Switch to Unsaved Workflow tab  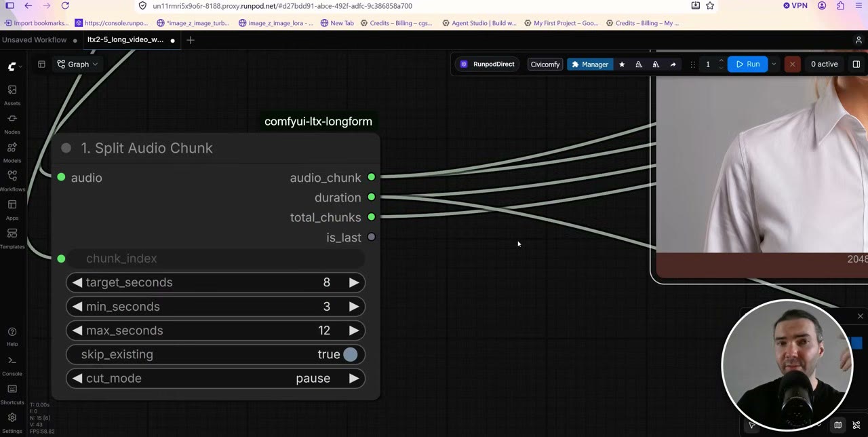[34, 40]
